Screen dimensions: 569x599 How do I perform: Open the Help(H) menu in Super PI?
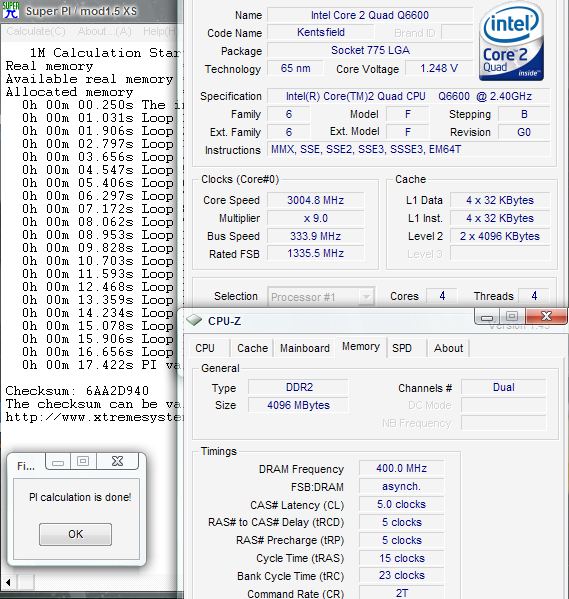pyautogui.click(x=160, y=31)
